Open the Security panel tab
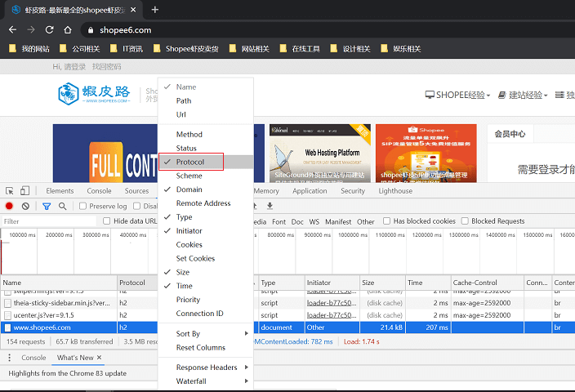 click(352, 190)
